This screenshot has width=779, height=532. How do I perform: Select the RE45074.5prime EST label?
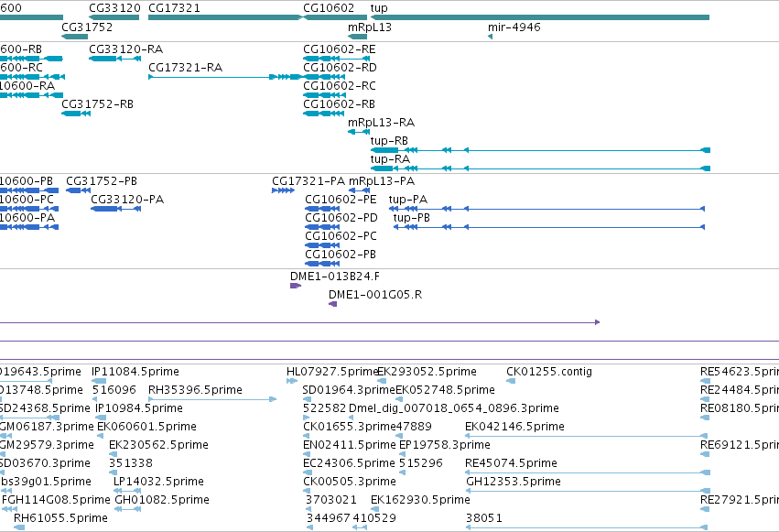click(511, 463)
